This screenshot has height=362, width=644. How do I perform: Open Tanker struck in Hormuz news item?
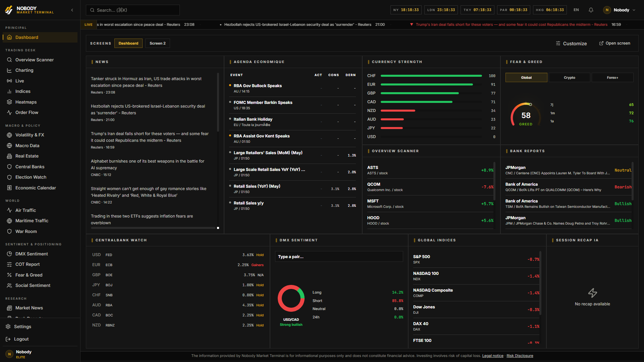(150, 85)
